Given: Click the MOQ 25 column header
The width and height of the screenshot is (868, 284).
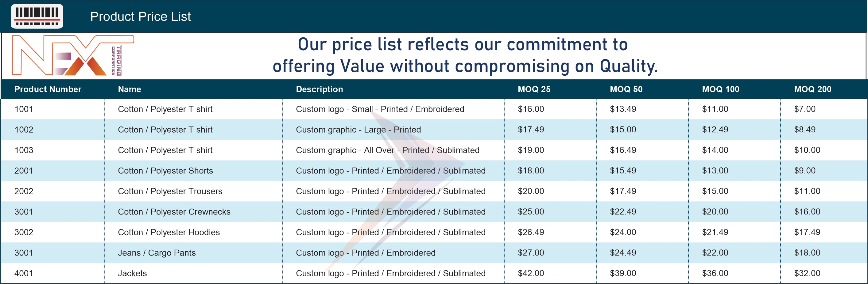Looking at the screenshot, I should point(534,89).
